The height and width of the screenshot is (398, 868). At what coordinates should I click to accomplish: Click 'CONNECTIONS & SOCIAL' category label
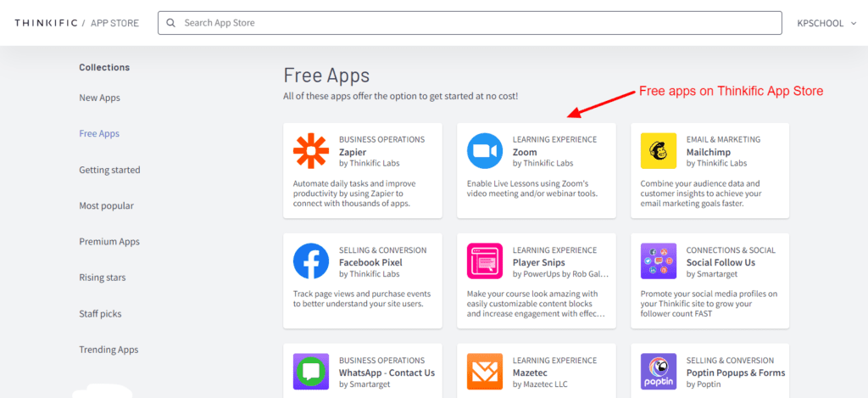click(731, 250)
